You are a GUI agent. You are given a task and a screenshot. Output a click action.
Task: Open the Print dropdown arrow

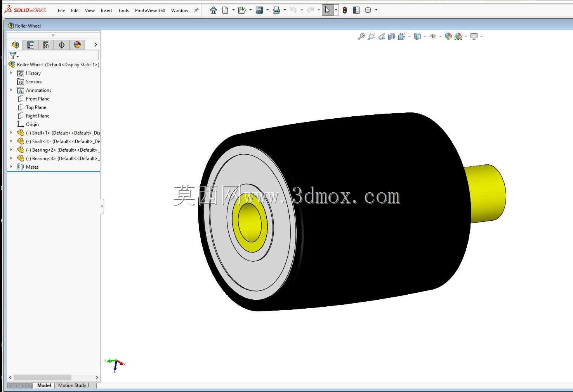click(285, 10)
